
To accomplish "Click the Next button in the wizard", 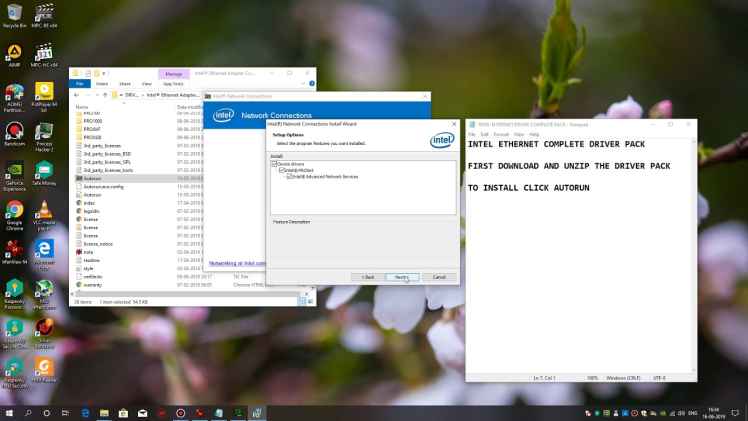I will tap(400, 276).
